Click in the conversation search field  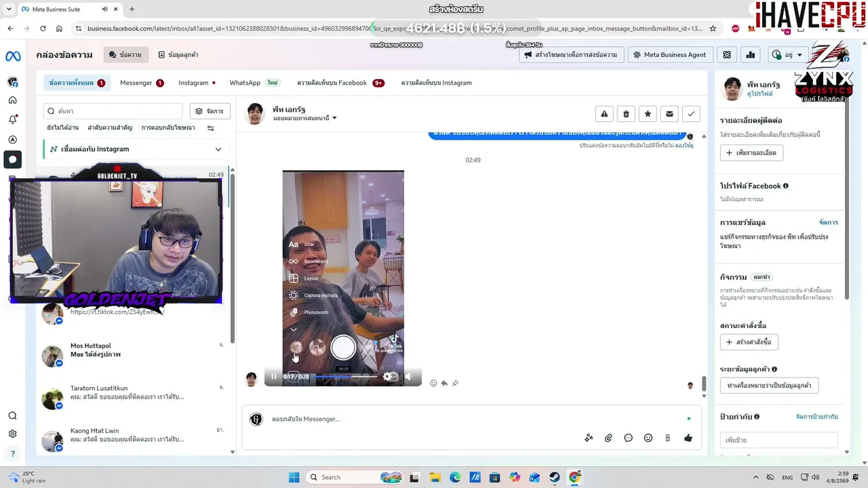point(113,111)
